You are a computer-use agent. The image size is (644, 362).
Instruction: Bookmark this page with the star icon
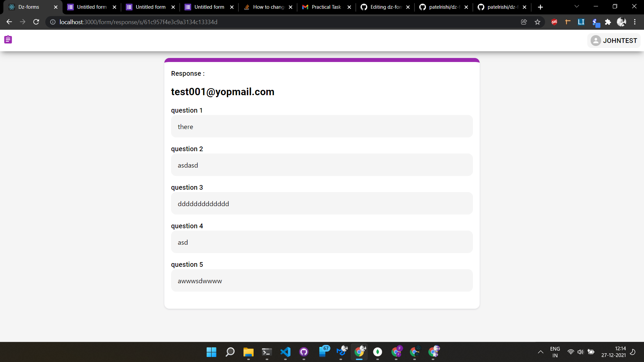[538, 22]
